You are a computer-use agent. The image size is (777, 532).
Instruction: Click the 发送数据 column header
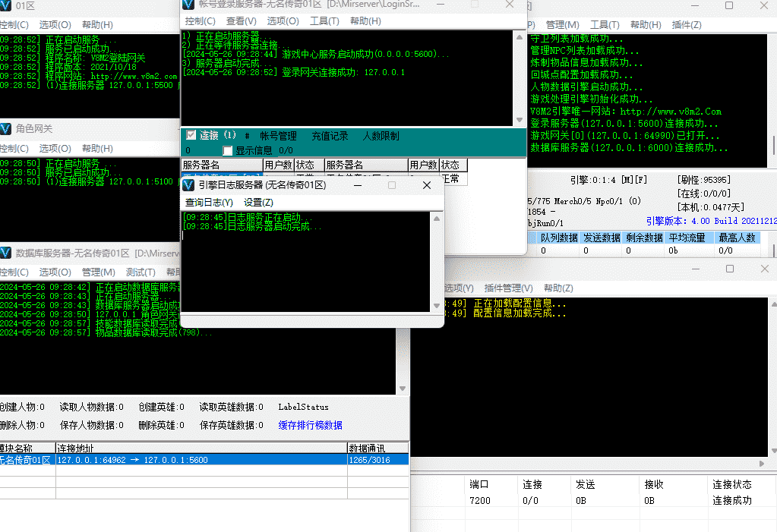click(x=601, y=238)
